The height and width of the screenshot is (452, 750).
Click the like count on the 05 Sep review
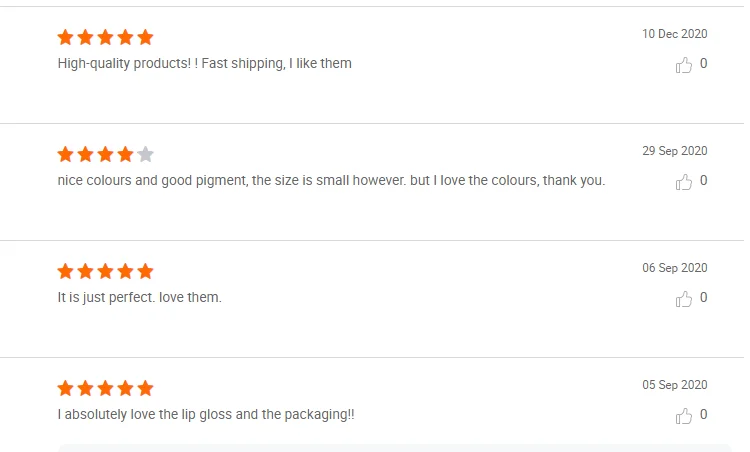[704, 415]
